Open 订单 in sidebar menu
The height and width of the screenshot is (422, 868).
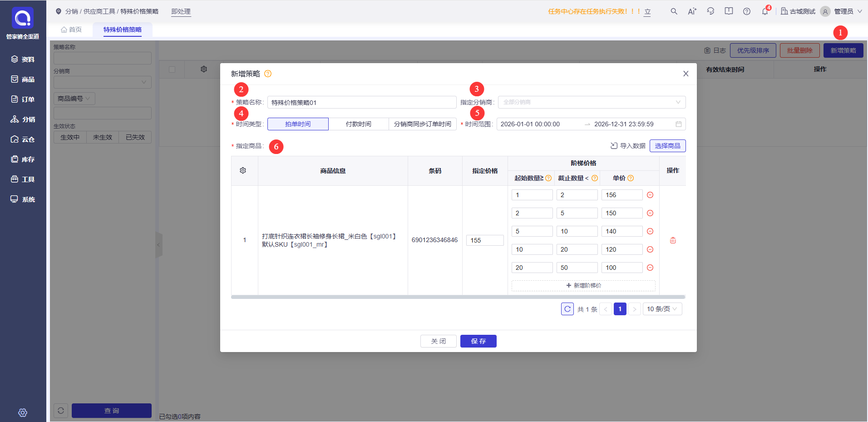[x=23, y=99]
